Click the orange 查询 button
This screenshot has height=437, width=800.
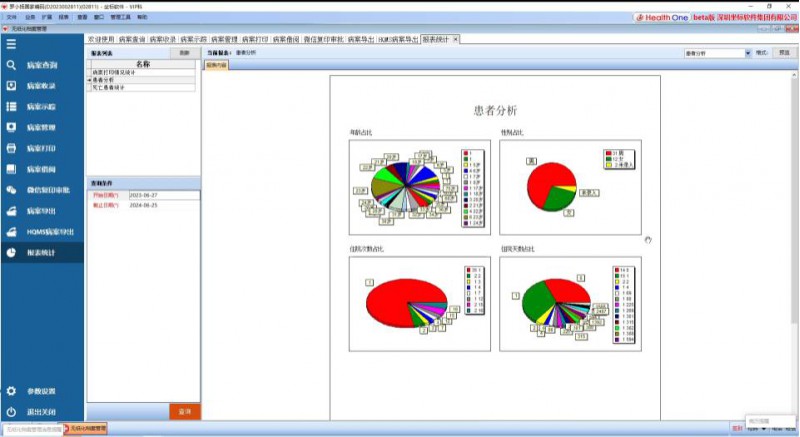(x=184, y=411)
